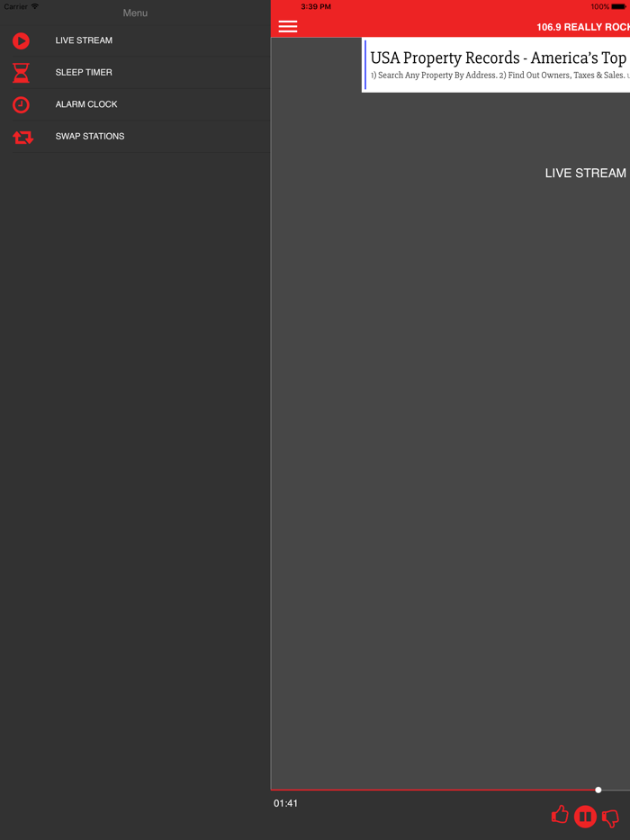Choose ALARM CLOCK in the menu

(x=135, y=104)
